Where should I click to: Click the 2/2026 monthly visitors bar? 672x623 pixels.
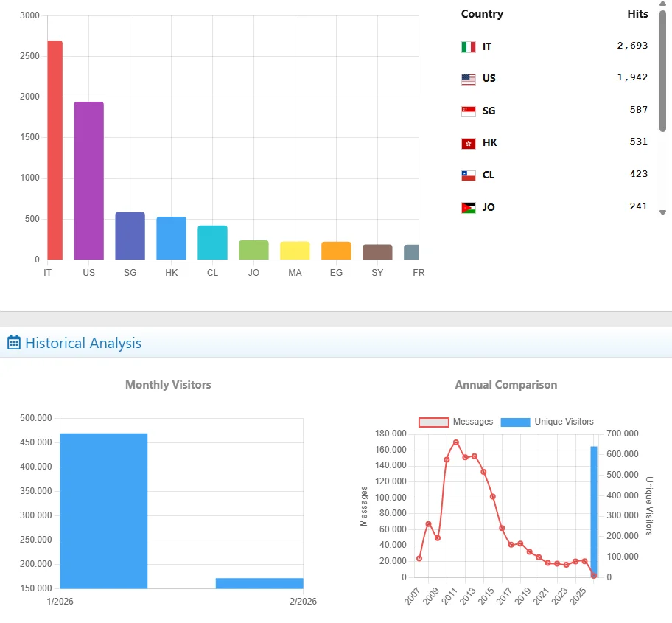pos(259,583)
